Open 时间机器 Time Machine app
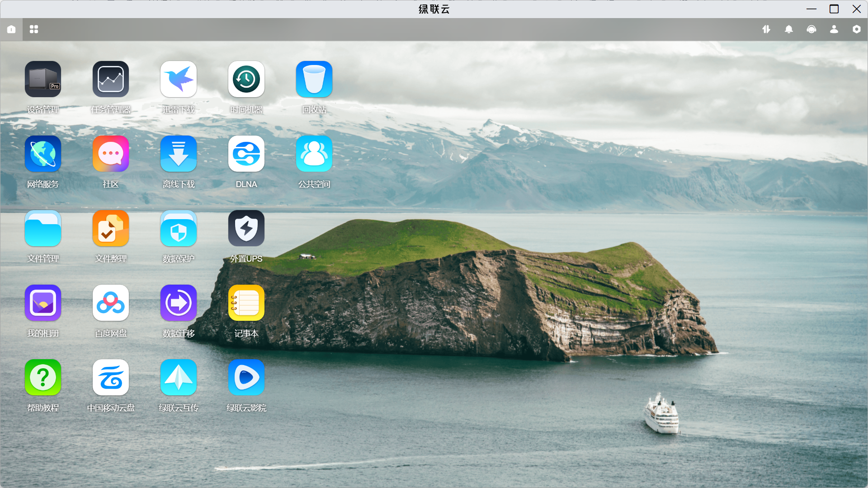The image size is (868, 488). (246, 80)
